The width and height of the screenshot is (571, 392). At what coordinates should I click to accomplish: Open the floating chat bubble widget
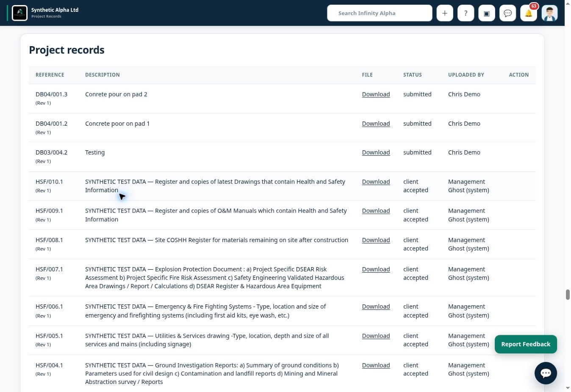546,373
